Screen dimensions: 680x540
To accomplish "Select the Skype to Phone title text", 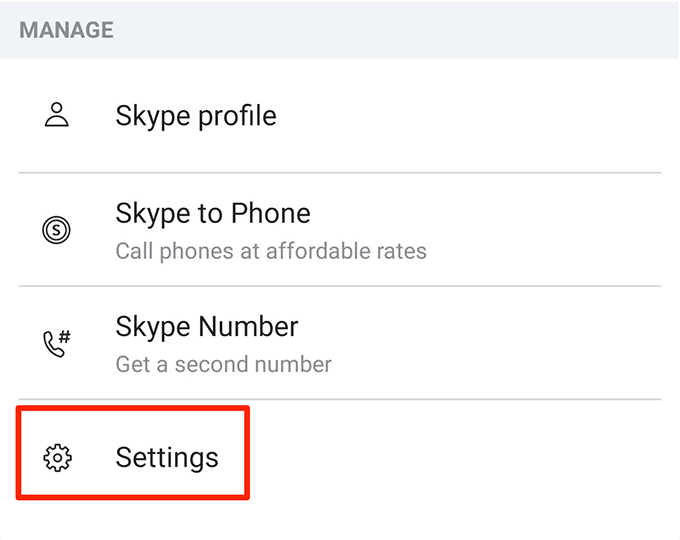I will point(213,213).
